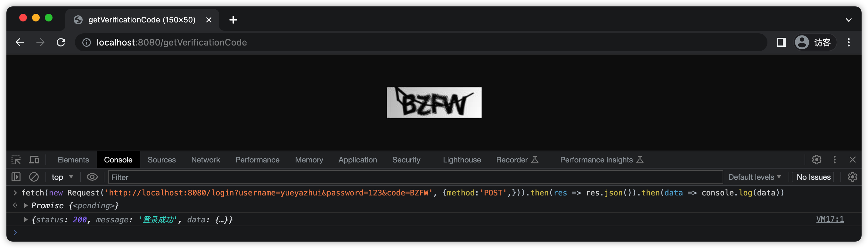868x248 pixels.
Task: Click the BZFW captcha image
Action: pos(434,103)
